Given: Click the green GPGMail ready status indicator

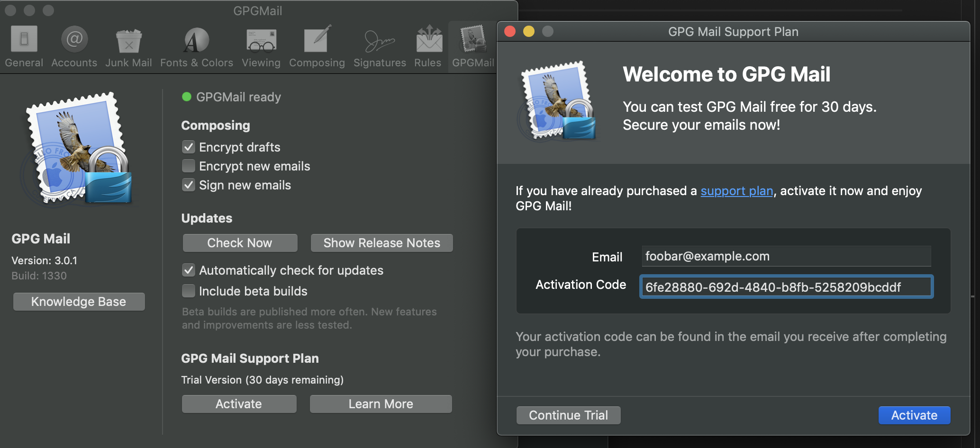Looking at the screenshot, I should coord(187,97).
